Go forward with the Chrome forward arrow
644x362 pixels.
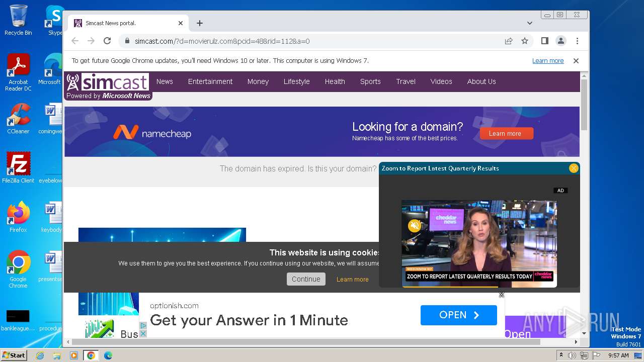click(x=91, y=41)
